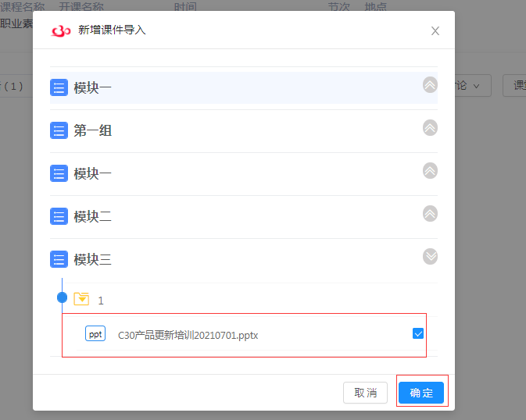Click the 取消 button

(365, 393)
